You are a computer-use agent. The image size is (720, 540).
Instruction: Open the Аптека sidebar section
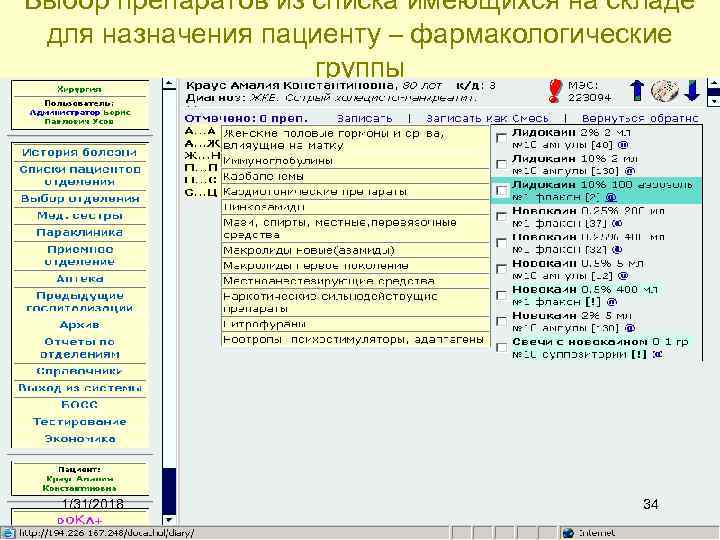[79, 279]
